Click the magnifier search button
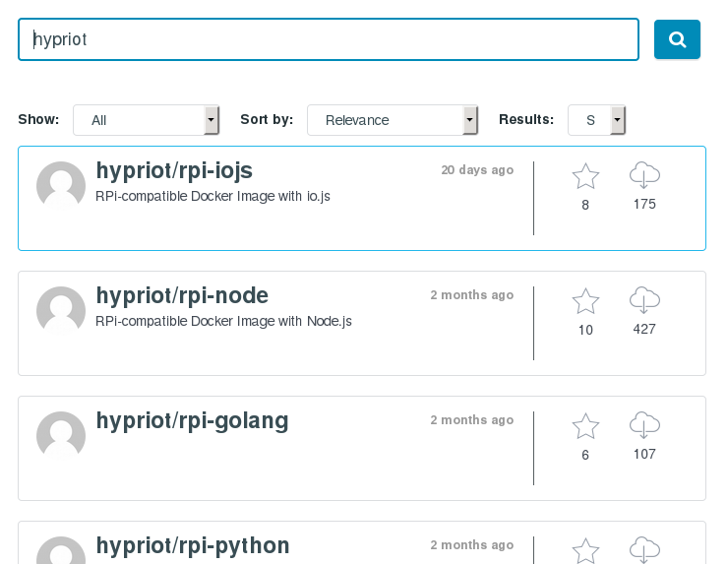 click(677, 39)
